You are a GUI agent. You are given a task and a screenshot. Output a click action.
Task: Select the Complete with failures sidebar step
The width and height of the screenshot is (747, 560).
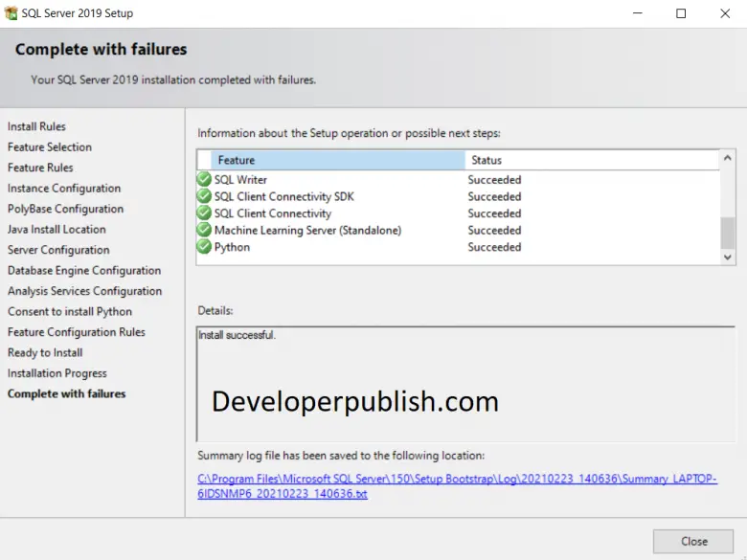click(67, 393)
